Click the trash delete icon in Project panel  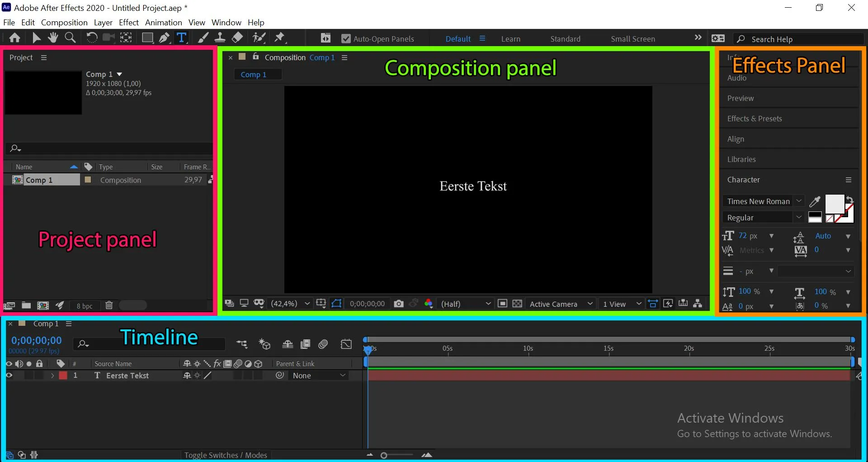point(109,305)
